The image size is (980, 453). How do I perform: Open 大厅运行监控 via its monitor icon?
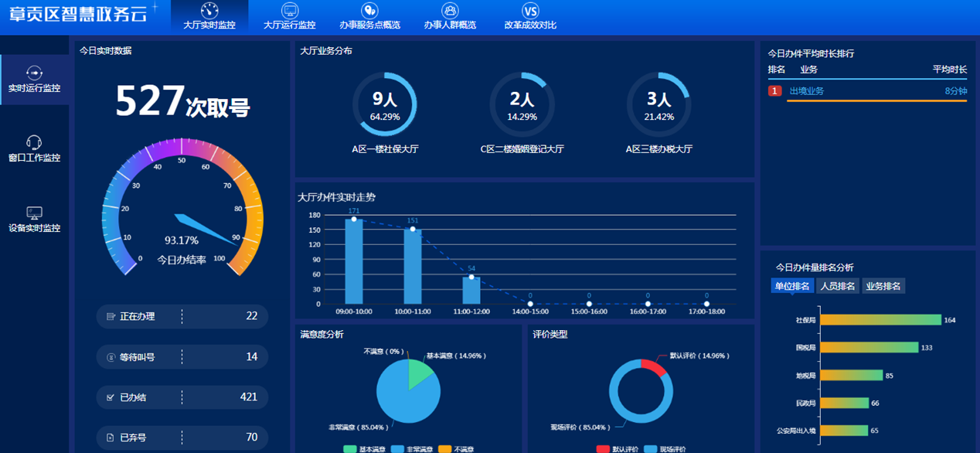(289, 10)
